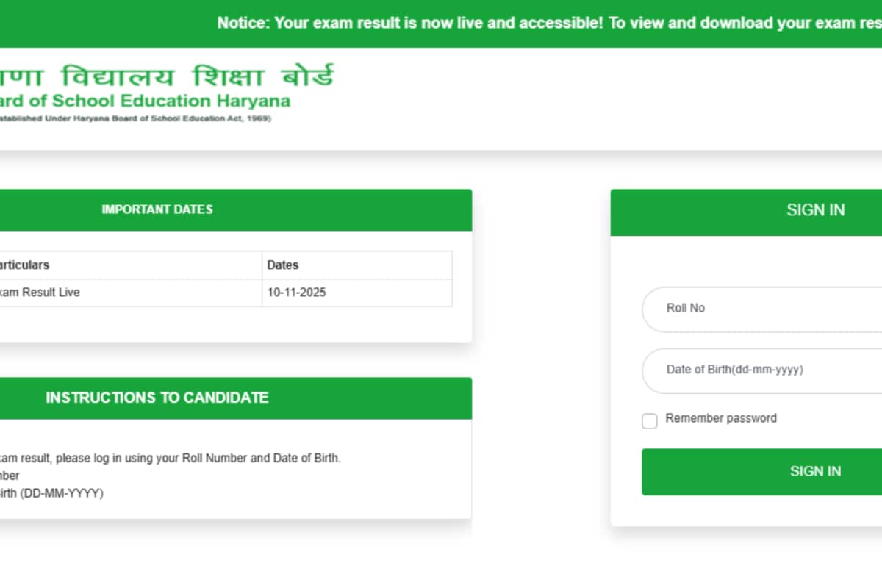Click the Roll Number and Date of Birth instruction
Viewport: 882px width, 588px height.
point(171,458)
